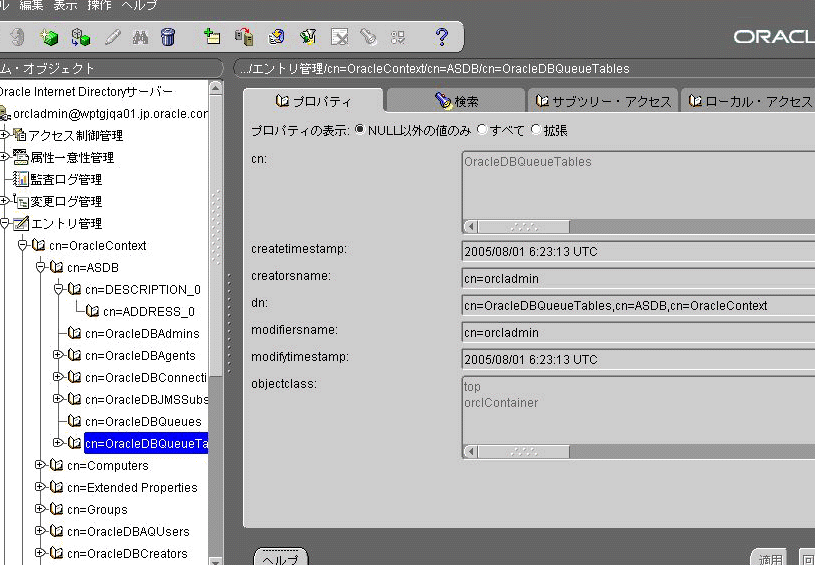This screenshot has height=565, width=815.
Task: Expand the cn=OracleDBAgents node
Action: (58, 354)
